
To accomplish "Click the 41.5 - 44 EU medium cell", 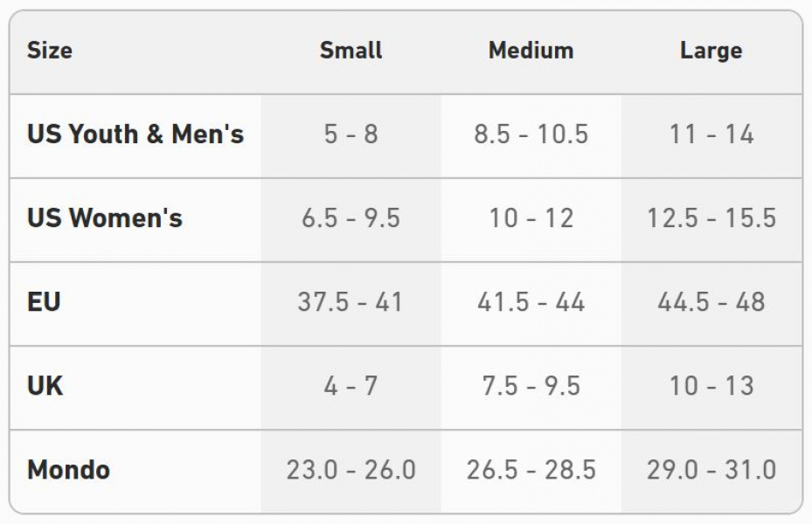I will tap(531, 302).
